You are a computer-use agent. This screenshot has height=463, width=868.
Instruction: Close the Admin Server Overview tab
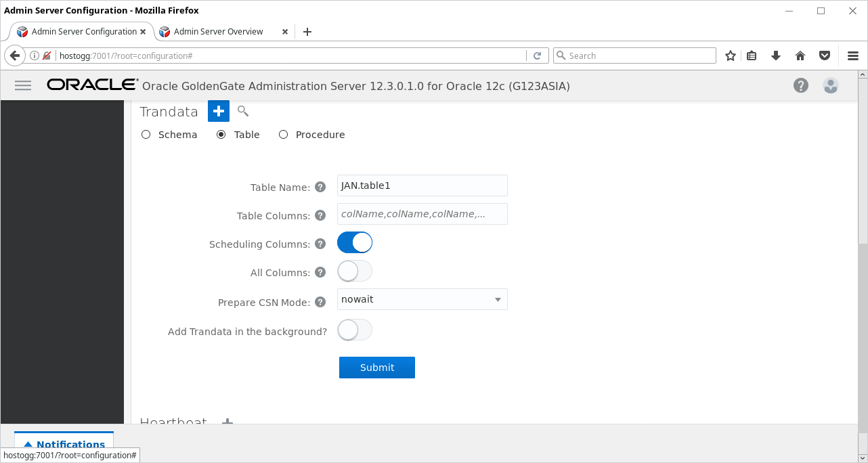point(285,32)
